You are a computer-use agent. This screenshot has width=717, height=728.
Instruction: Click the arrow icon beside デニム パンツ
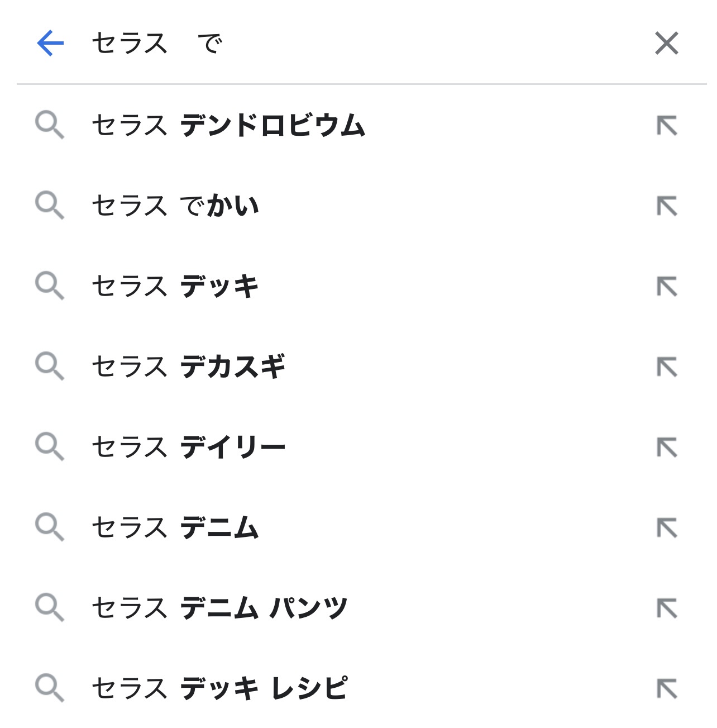tap(667, 608)
